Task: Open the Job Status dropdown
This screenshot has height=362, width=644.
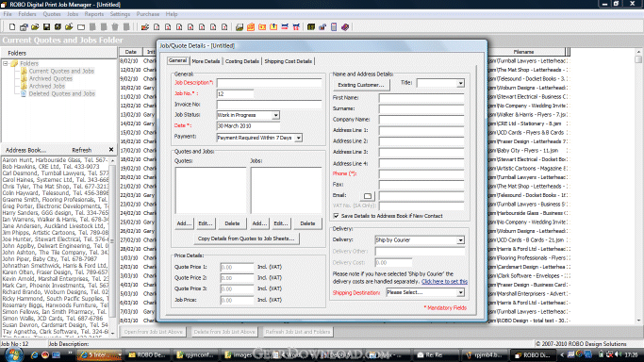Action: [x=275, y=115]
